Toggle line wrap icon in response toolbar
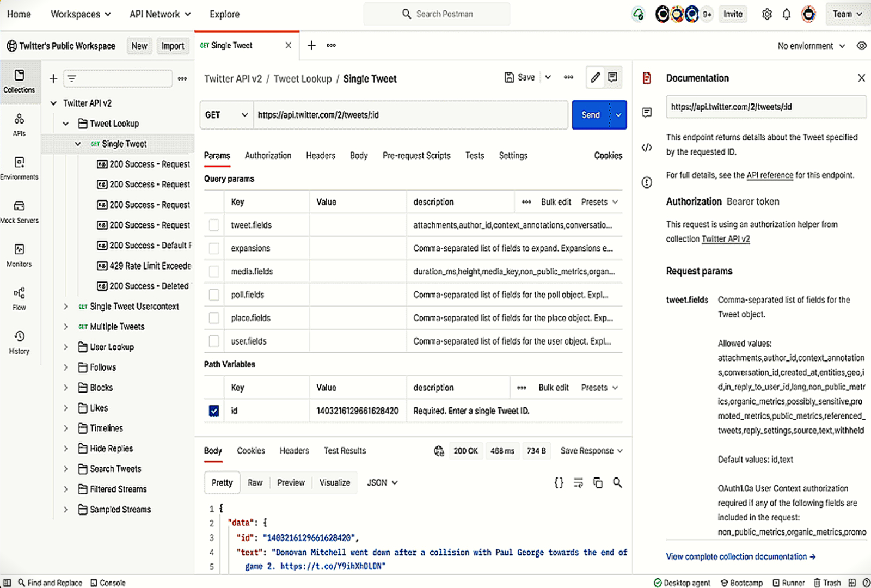The height and width of the screenshot is (588, 871). [x=578, y=483]
